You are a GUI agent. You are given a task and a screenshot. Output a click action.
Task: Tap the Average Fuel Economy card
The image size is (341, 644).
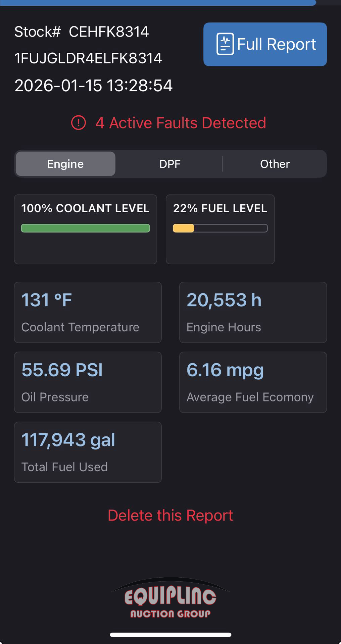[x=253, y=382]
